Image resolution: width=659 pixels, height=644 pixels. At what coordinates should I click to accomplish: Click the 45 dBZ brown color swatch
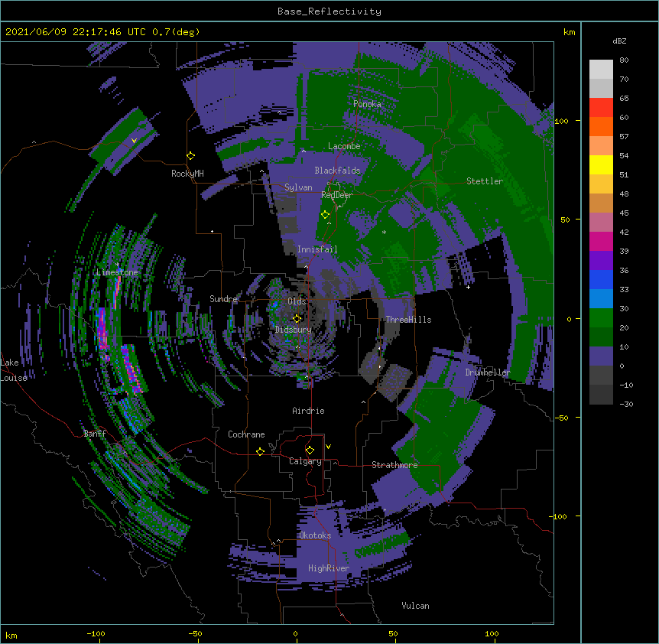601,203
